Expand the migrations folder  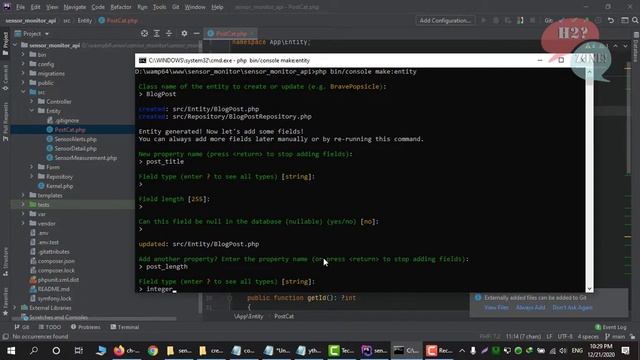[x=23, y=73]
